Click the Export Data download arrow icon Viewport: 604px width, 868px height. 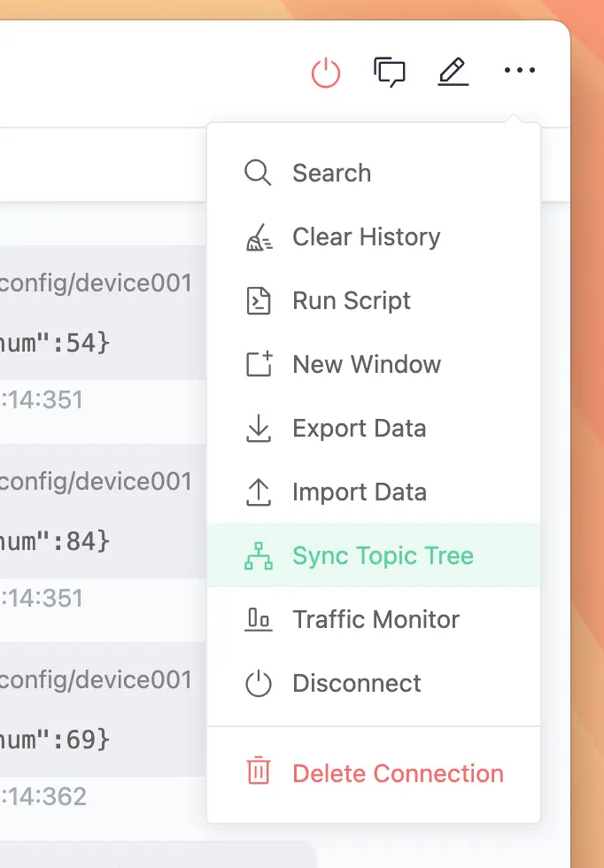pyautogui.click(x=258, y=429)
